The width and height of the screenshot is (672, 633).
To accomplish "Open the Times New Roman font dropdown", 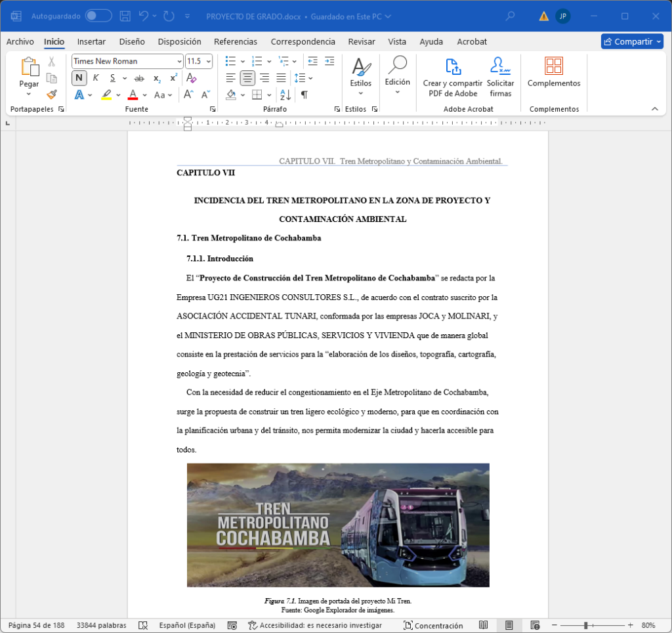I will [179, 61].
